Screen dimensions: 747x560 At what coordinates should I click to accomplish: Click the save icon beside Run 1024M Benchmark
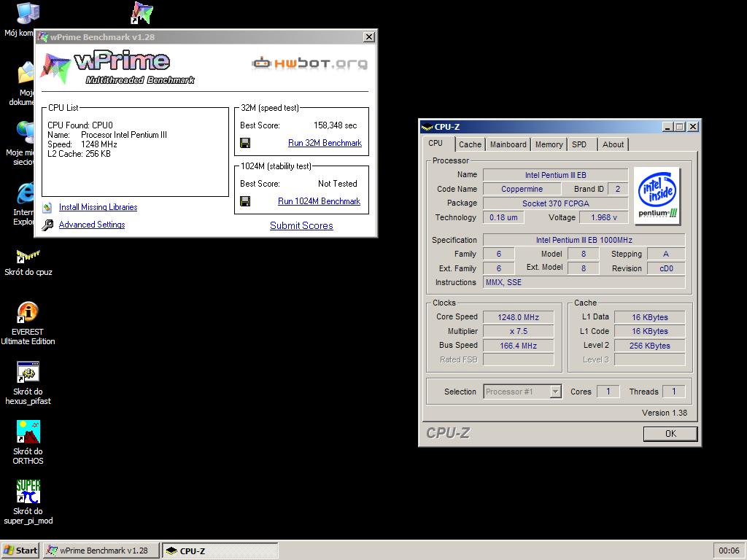click(x=245, y=201)
